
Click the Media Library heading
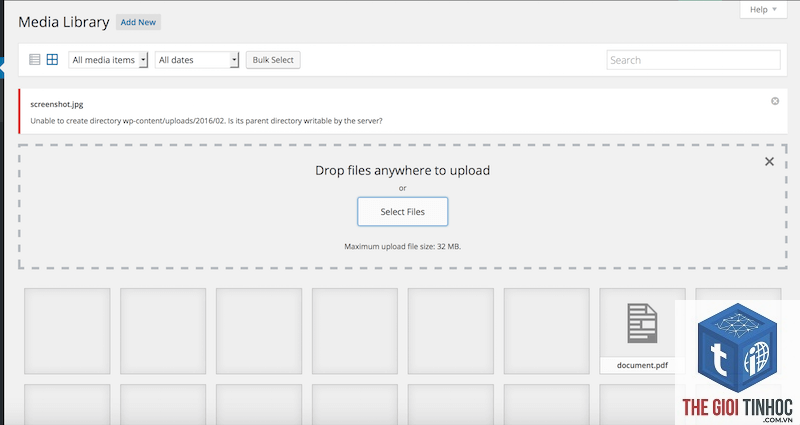pyautogui.click(x=64, y=22)
